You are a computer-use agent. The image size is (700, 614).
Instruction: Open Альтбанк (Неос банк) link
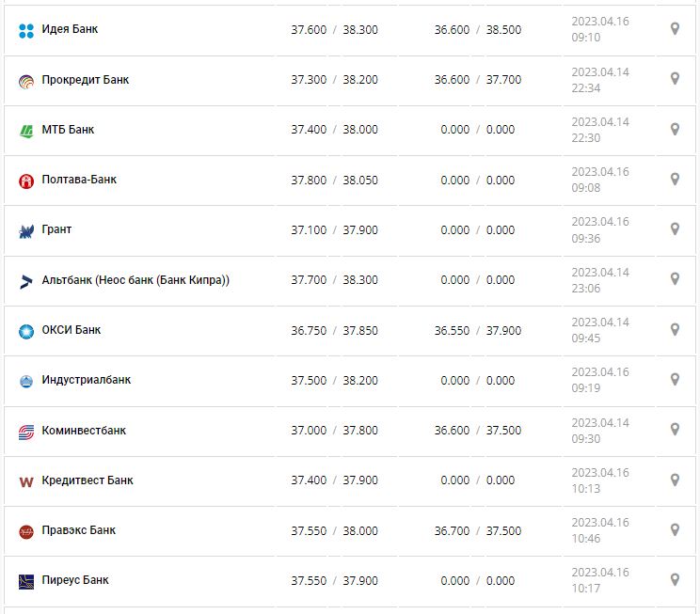[x=135, y=280]
